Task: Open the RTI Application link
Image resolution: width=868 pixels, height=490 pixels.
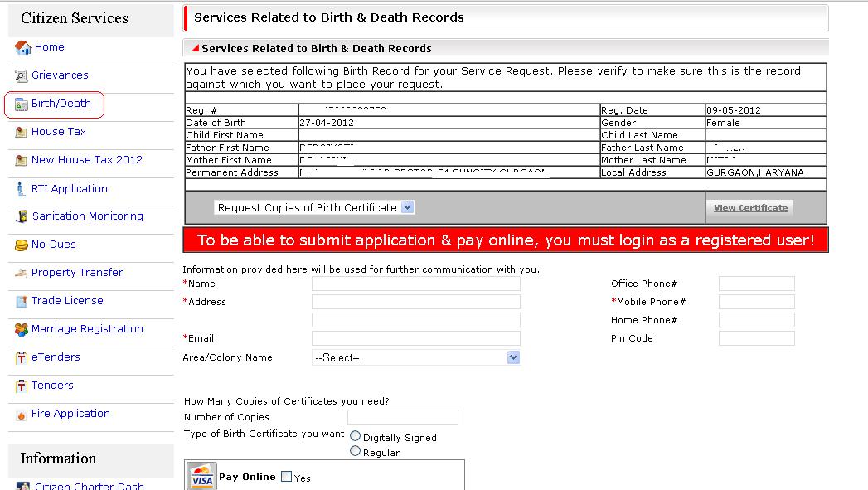Action: [69, 189]
